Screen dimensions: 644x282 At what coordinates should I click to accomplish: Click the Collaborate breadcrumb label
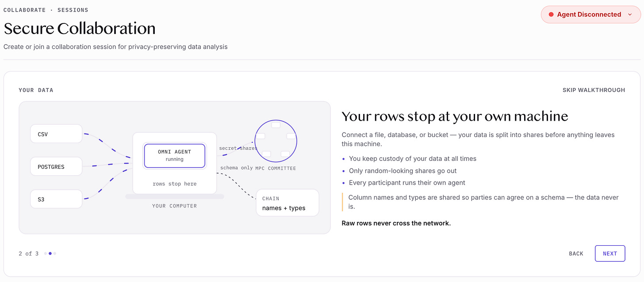pyautogui.click(x=23, y=10)
